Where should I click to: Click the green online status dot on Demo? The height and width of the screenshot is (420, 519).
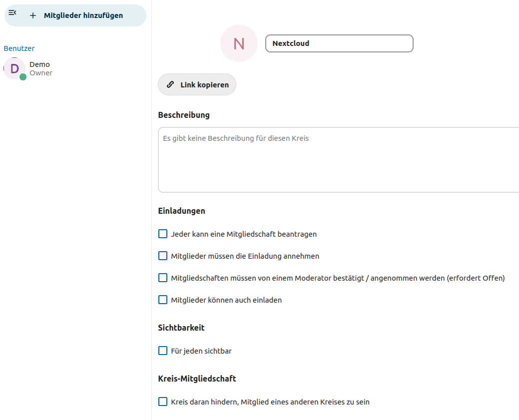(x=22, y=76)
